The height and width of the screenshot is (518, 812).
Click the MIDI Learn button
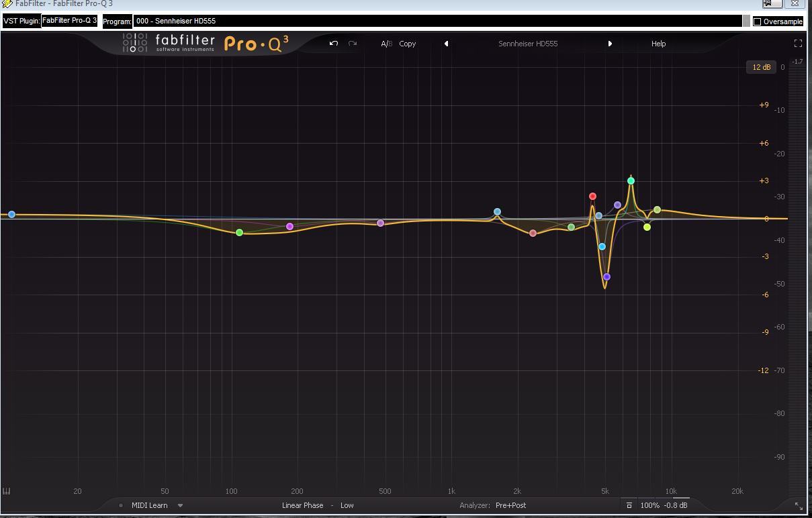pos(150,505)
